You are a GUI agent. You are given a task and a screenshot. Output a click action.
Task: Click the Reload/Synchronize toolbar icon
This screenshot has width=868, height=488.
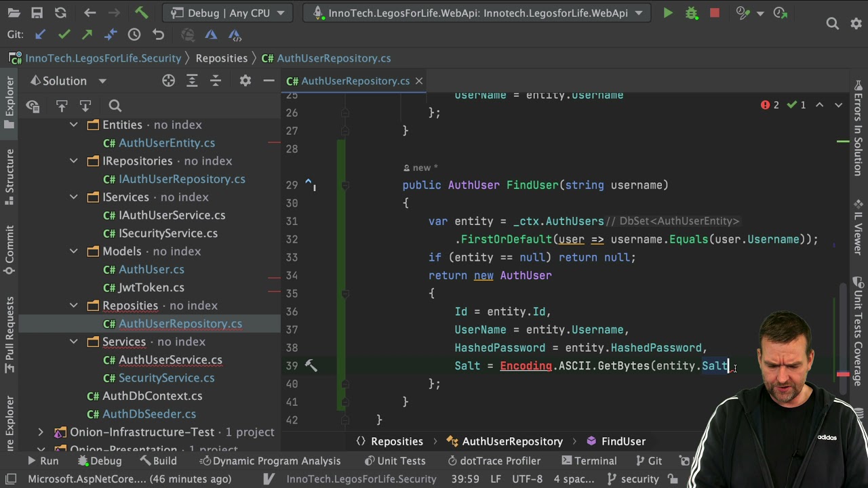[x=60, y=13]
